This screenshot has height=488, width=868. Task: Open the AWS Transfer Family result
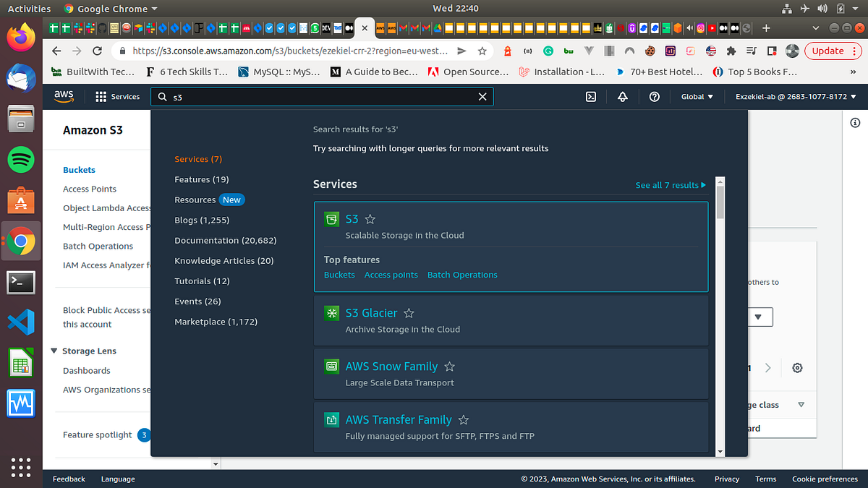[x=399, y=420]
